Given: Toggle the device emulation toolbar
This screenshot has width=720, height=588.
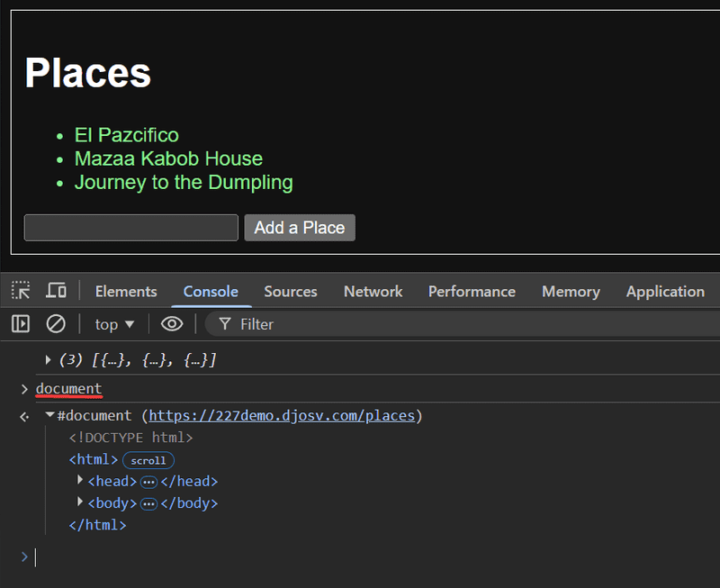Looking at the screenshot, I should pyautogui.click(x=56, y=290).
